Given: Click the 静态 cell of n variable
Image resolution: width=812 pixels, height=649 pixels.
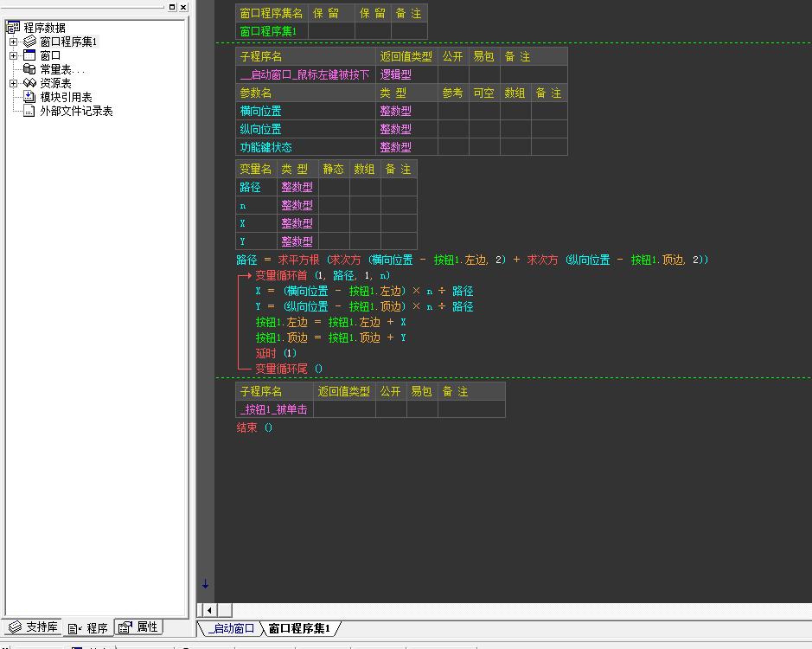Looking at the screenshot, I should pyautogui.click(x=334, y=205).
